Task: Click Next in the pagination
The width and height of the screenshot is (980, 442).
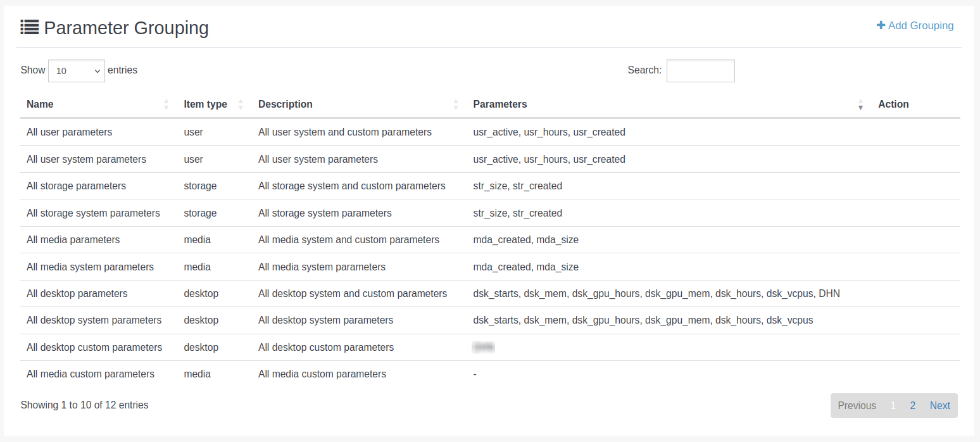Action: point(939,406)
